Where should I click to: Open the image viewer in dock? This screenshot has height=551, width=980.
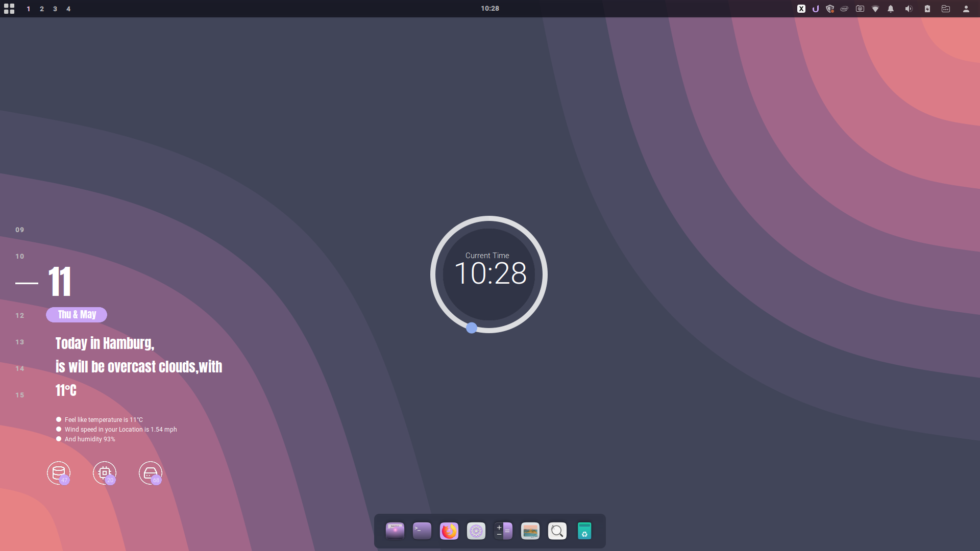(x=530, y=531)
